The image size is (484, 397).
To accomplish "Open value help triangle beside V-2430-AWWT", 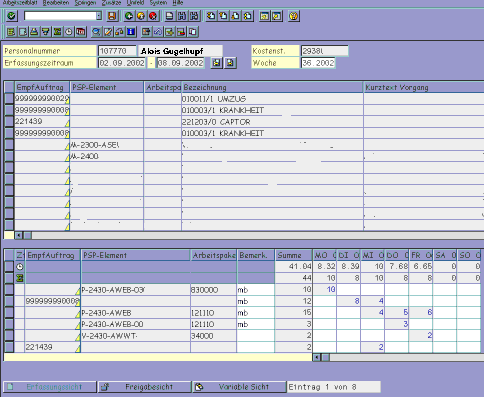I will [x=78, y=337].
